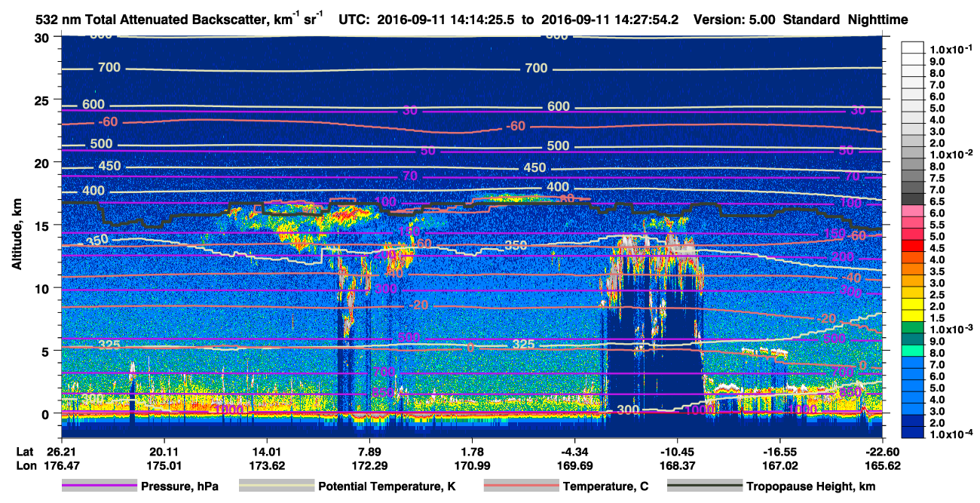Click the plot title '532 nm Total Attenuated Backscatter'

153,20
